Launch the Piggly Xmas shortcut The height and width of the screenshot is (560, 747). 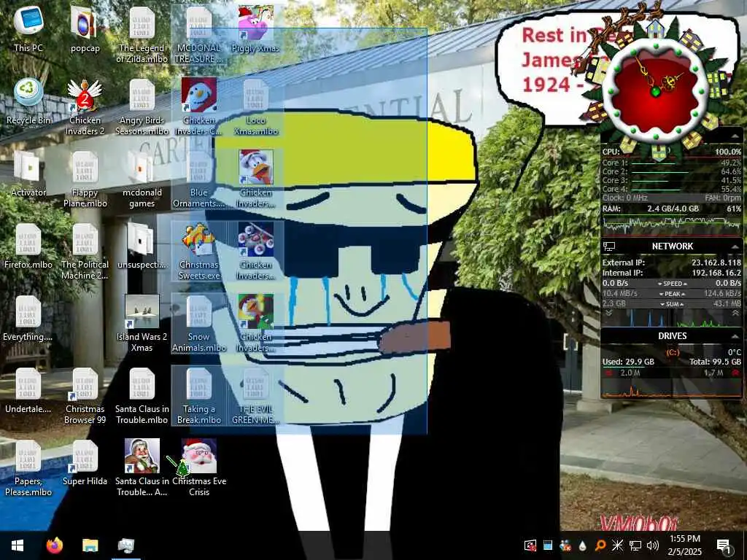point(256,28)
